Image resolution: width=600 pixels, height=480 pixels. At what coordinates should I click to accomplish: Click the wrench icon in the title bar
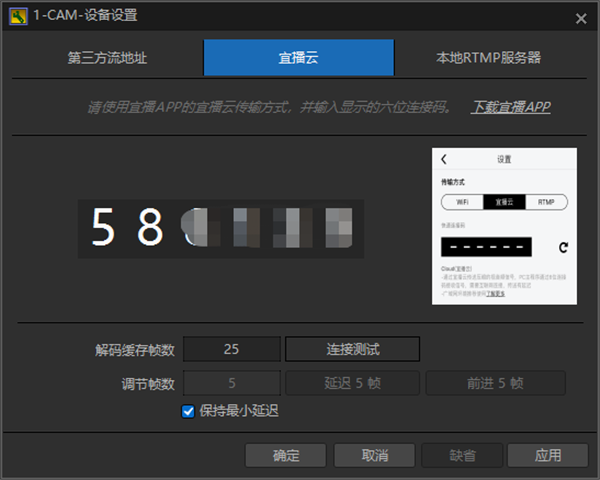tap(18, 16)
